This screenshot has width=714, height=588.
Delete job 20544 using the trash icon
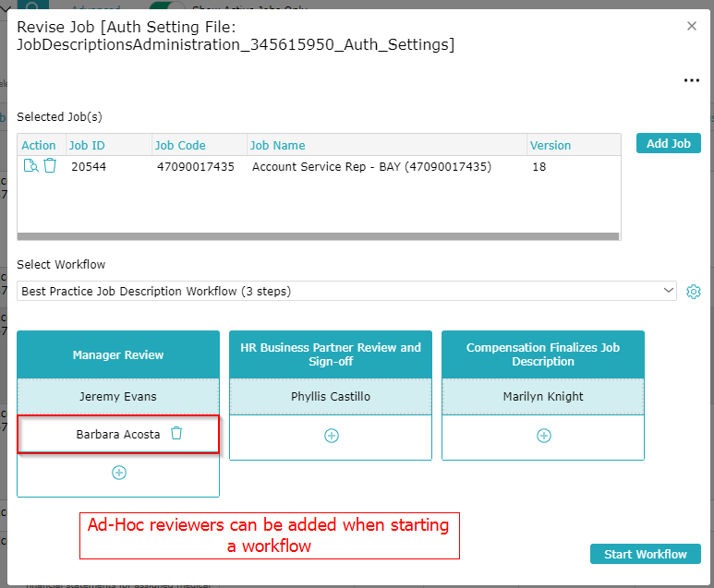pyautogui.click(x=50, y=166)
